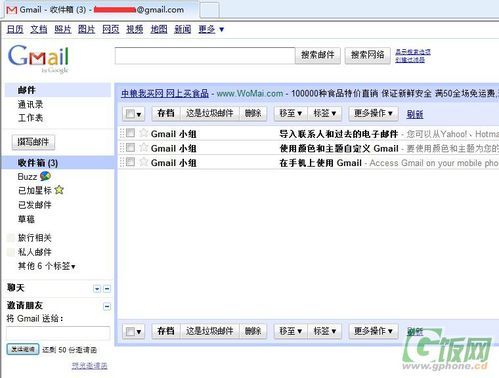Click the 预览邀请函 link
Viewport: 499px width, 378px height.
(90, 366)
